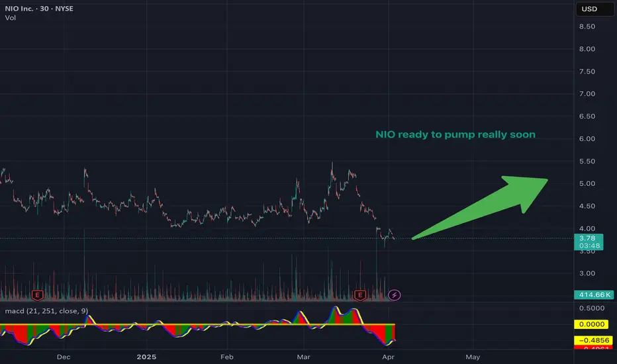617x364 pixels.
Task: Click the 'NIO ready to pump really soon' text
Action: pos(455,134)
